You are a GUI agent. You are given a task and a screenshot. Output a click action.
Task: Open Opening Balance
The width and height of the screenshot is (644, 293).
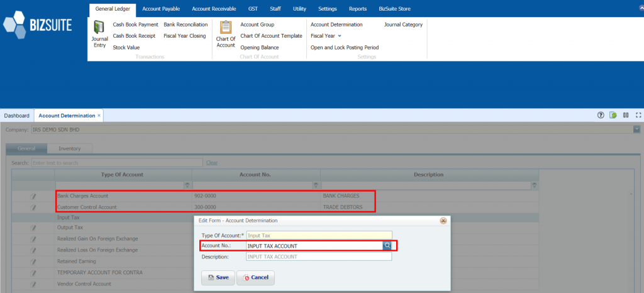(260, 48)
